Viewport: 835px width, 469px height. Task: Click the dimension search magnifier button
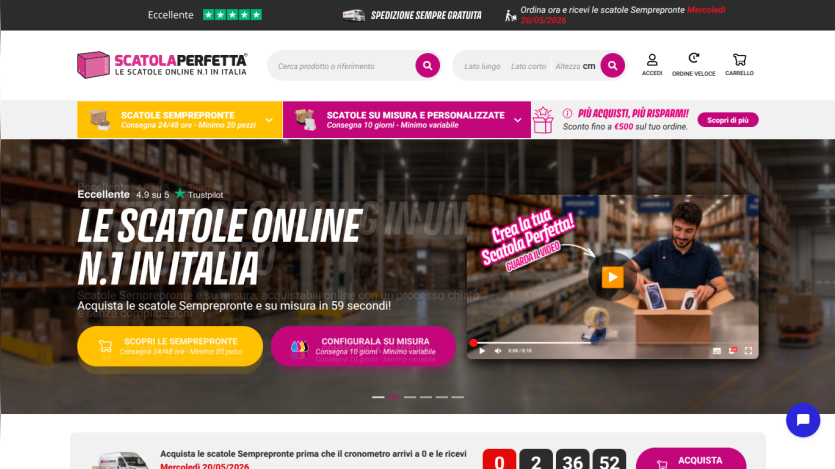click(612, 65)
